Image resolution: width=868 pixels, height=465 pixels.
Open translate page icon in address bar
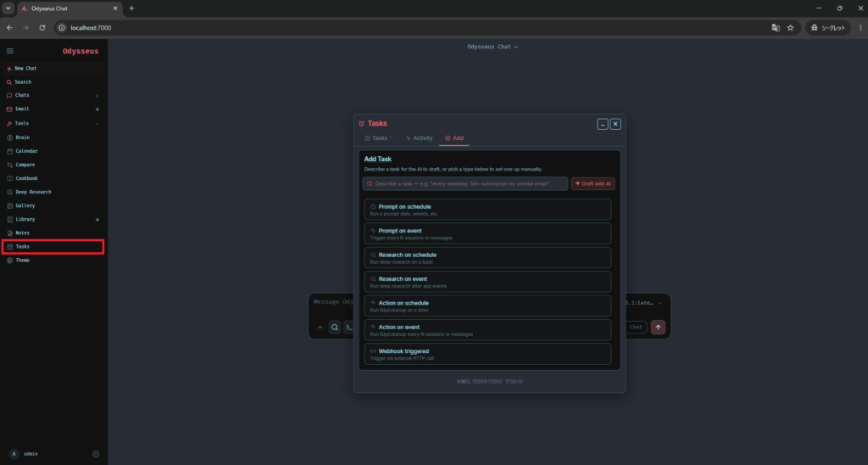[776, 28]
